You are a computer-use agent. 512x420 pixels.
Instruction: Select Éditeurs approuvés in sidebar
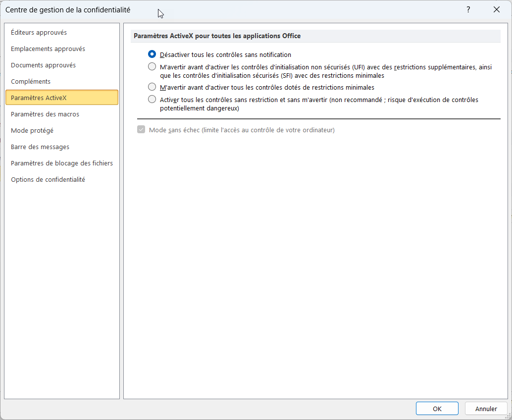point(39,33)
